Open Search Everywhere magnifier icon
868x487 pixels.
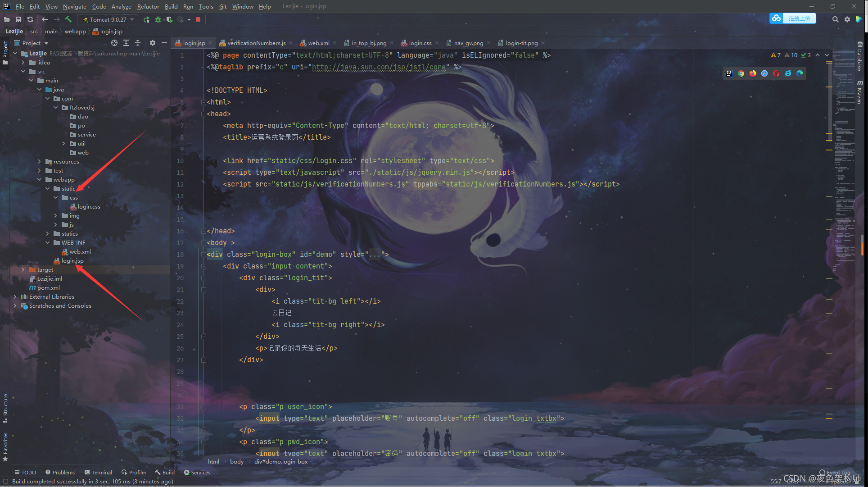(x=835, y=19)
